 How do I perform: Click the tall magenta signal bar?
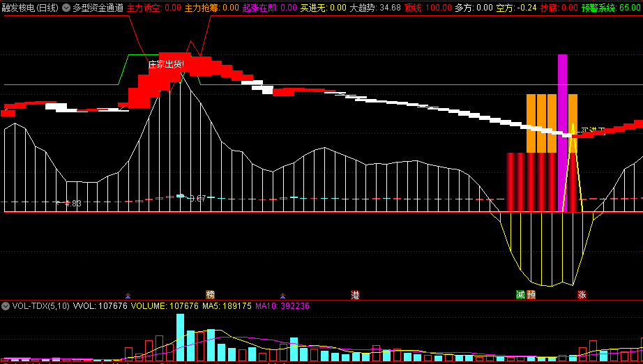pyautogui.click(x=562, y=132)
